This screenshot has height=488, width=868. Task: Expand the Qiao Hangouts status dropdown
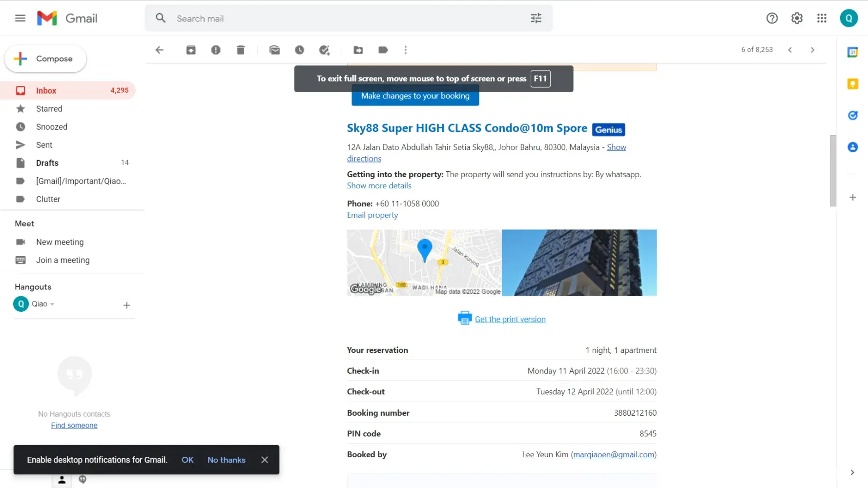click(x=52, y=304)
